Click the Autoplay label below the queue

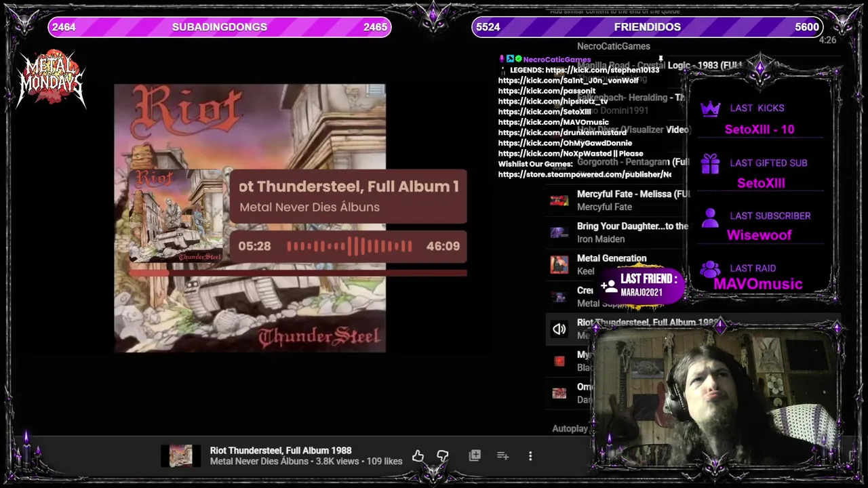click(570, 429)
